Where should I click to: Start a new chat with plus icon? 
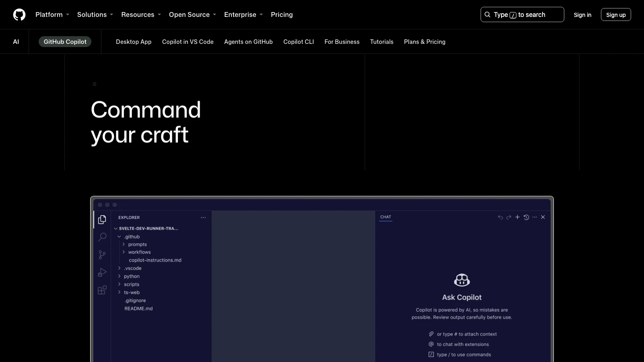(518, 217)
